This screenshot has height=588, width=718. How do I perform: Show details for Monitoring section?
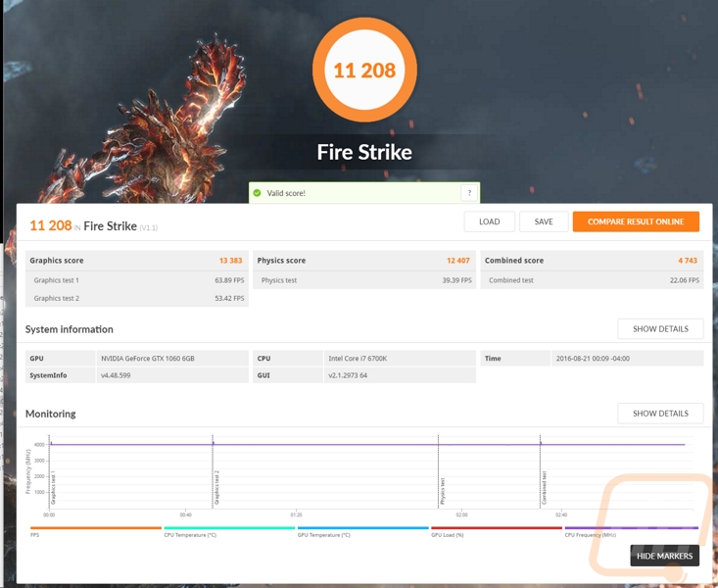[660, 414]
